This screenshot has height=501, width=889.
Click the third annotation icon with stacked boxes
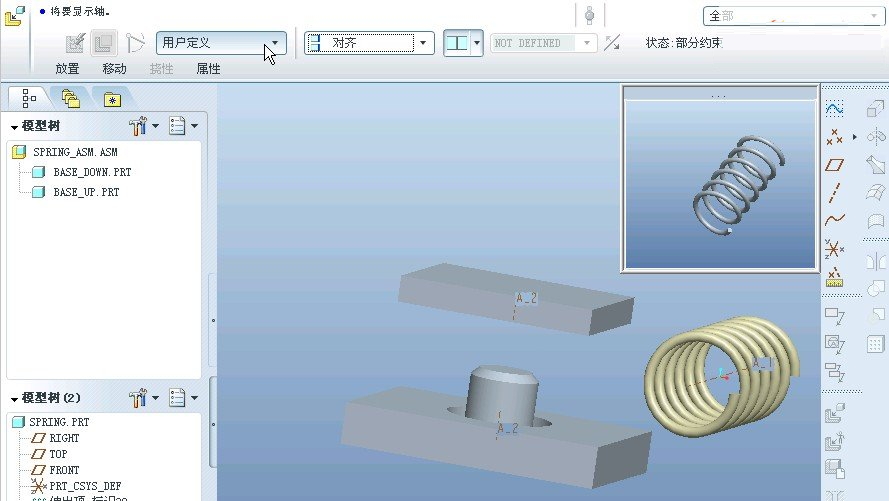coord(835,372)
